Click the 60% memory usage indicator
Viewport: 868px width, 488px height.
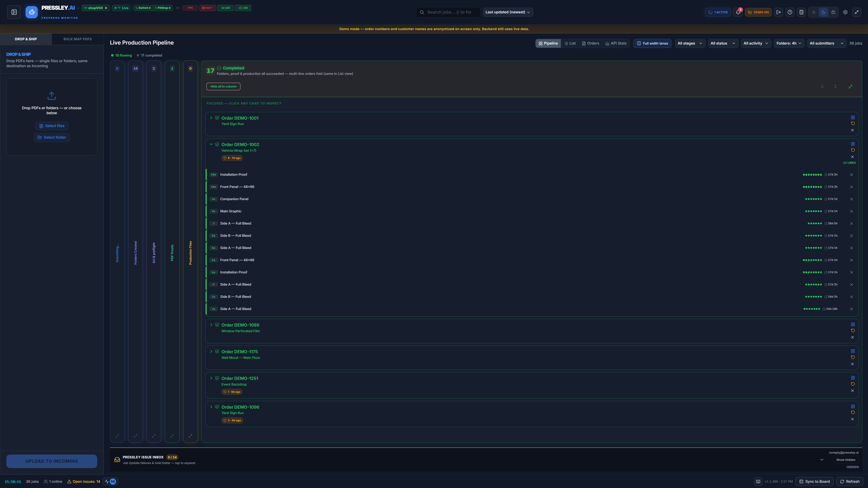click(x=225, y=8)
